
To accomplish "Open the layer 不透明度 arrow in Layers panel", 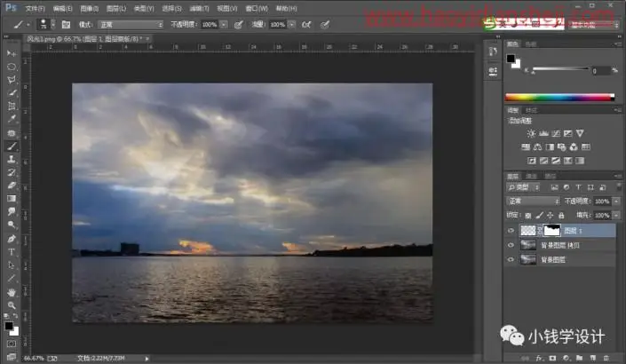I will (616, 202).
